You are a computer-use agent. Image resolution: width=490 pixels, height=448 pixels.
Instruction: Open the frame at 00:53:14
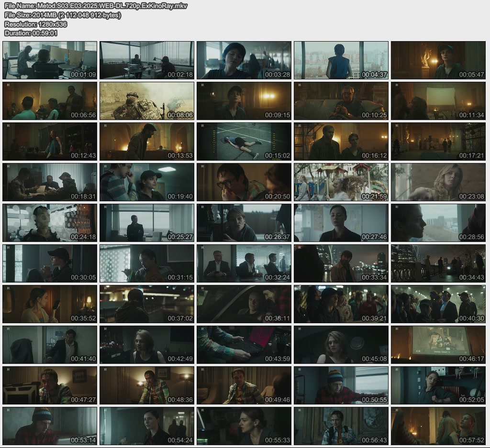pos(50,426)
